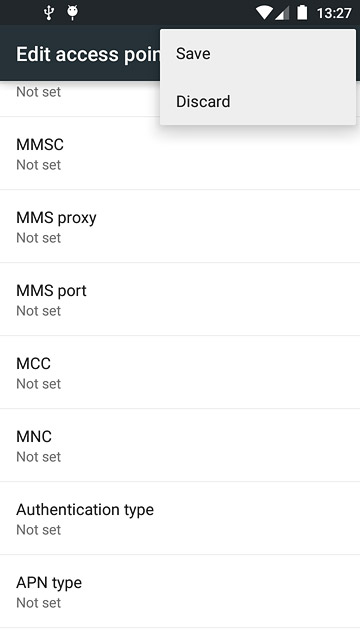Select Save from the overflow menu
Image resolution: width=360 pixels, height=640 pixels.
(x=258, y=53)
